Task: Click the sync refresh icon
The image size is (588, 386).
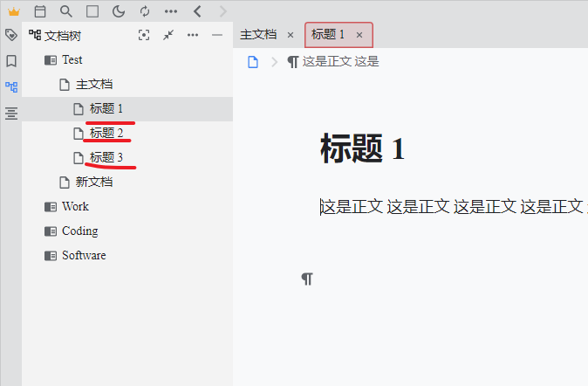Action: [145, 11]
